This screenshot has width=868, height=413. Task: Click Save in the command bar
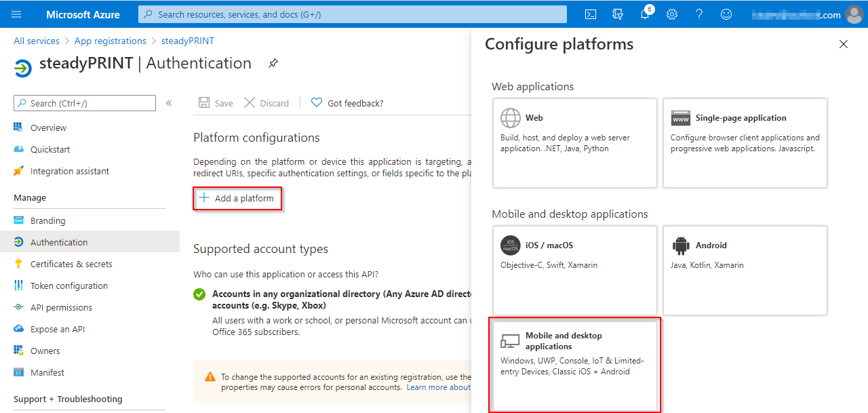[x=216, y=103]
